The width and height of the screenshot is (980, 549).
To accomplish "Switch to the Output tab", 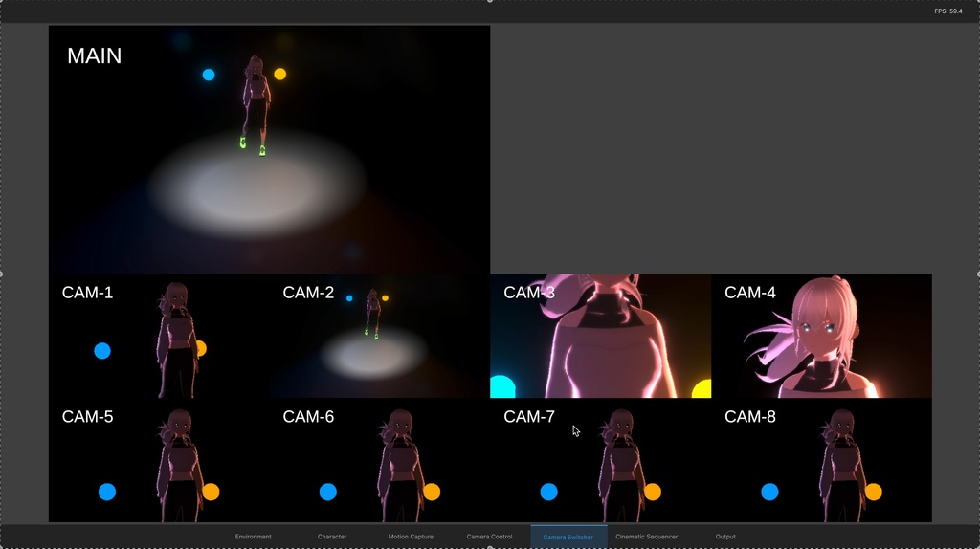I will 725,537.
